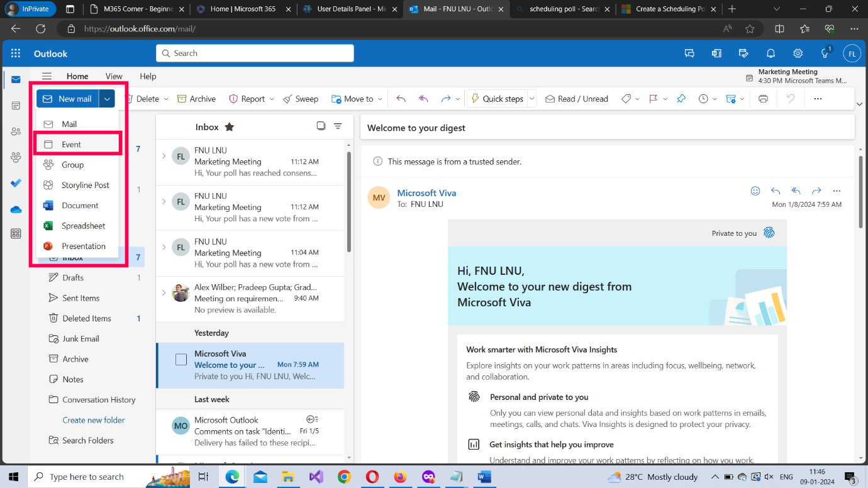The image size is (868, 488).
Task: Open the Flag dropdown arrow
Action: 665,99
